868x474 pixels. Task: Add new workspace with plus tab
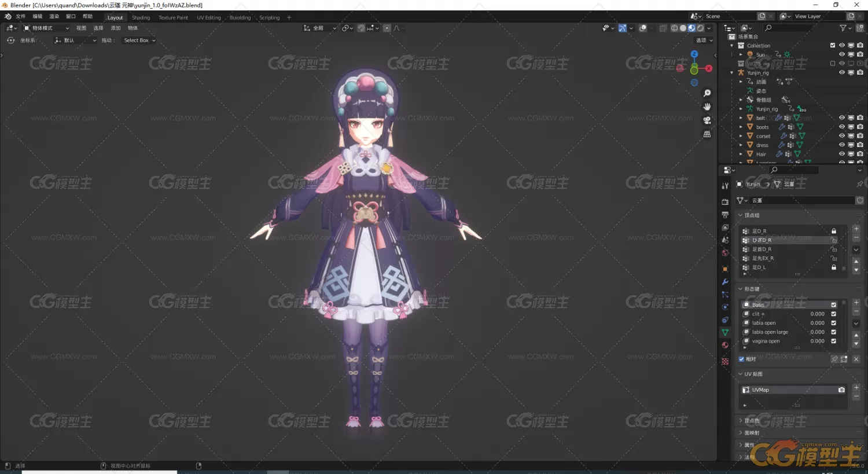[x=289, y=17]
